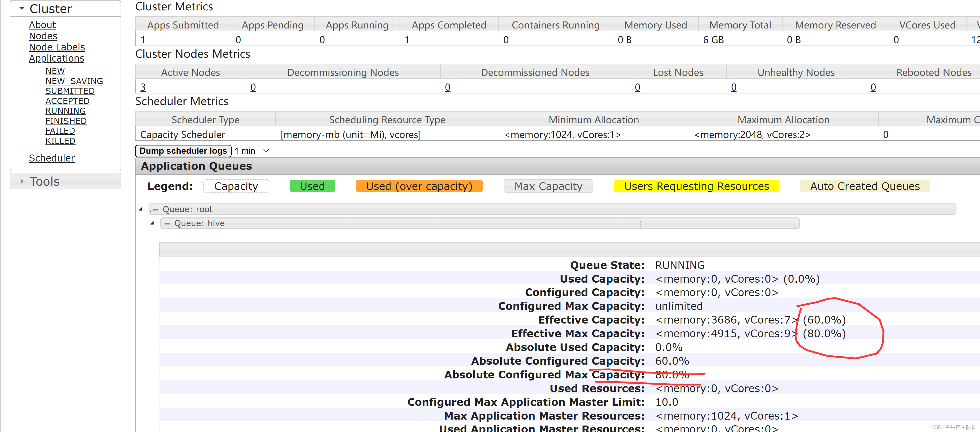The height and width of the screenshot is (432, 980).
Task: Open the About link
Action: 42,25
